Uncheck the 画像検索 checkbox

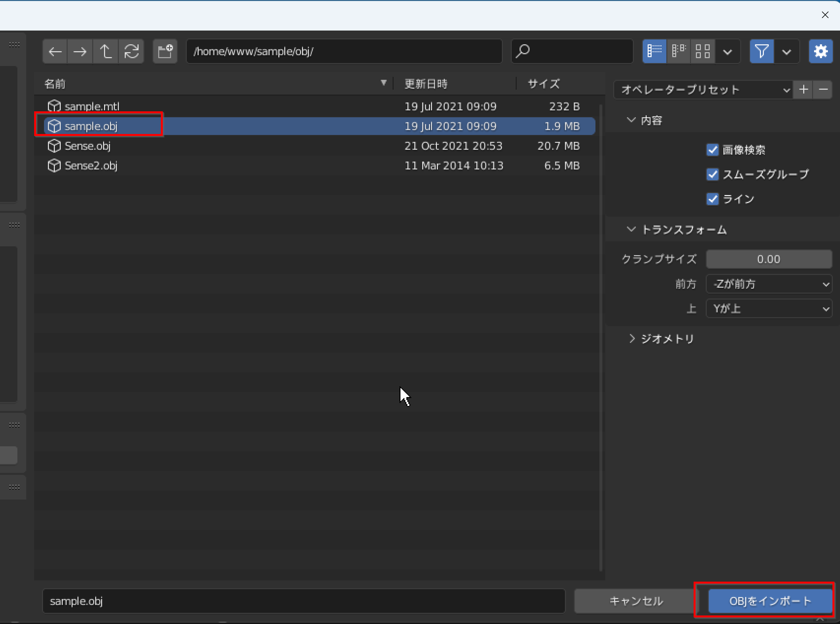pyautogui.click(x=712, y=150)
